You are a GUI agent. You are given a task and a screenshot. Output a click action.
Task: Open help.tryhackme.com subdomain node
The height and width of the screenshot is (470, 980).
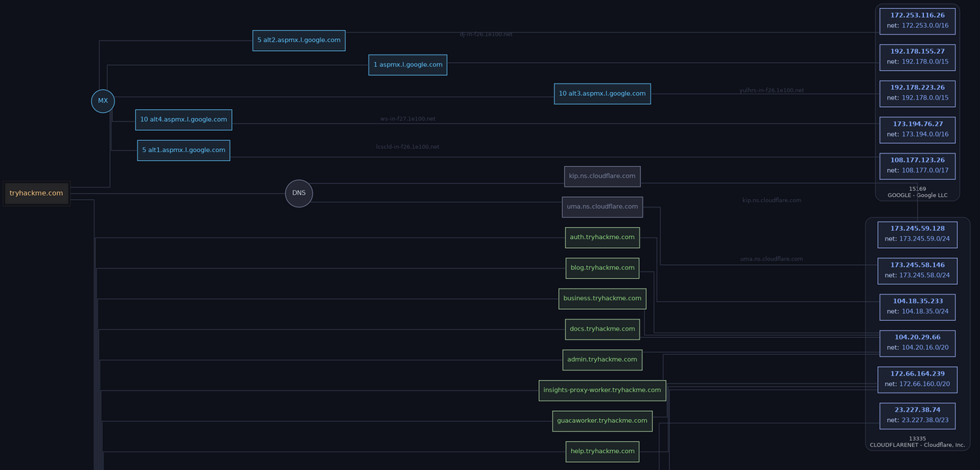coord(602,452)
